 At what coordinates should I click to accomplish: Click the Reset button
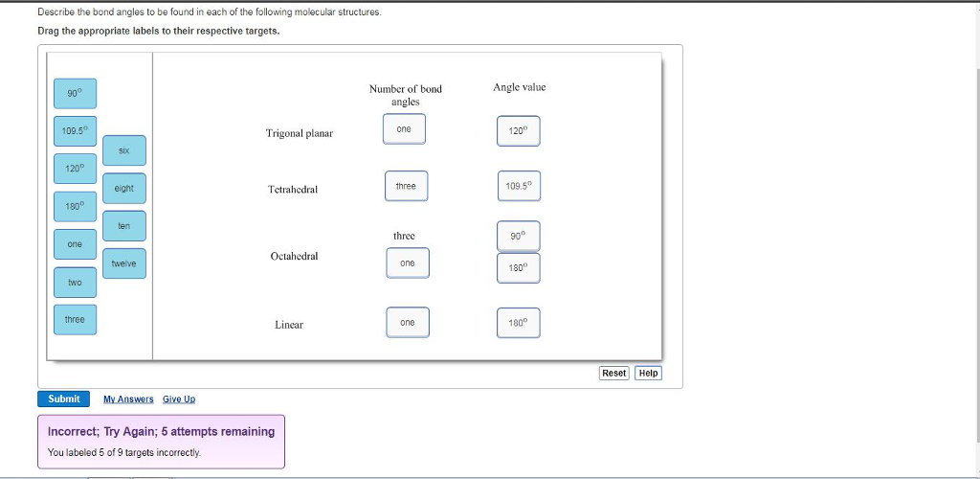[x=613, y=374]
